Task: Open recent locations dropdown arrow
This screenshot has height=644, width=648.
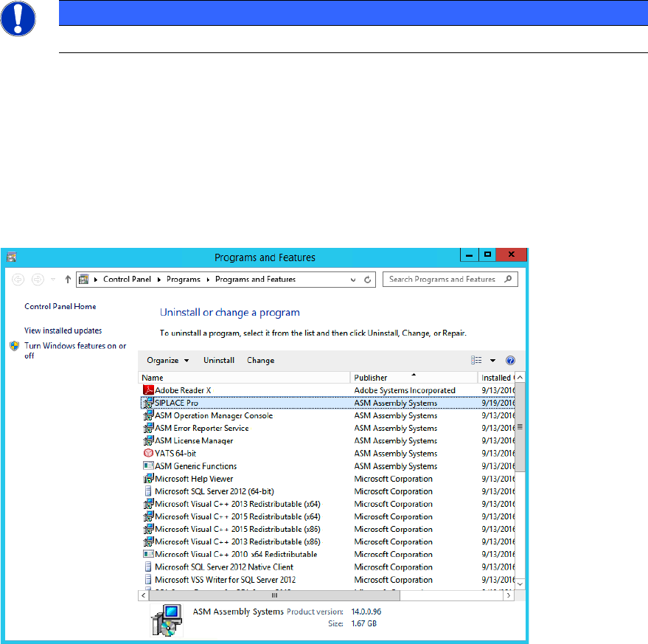Action: click(x=53, y=280)
